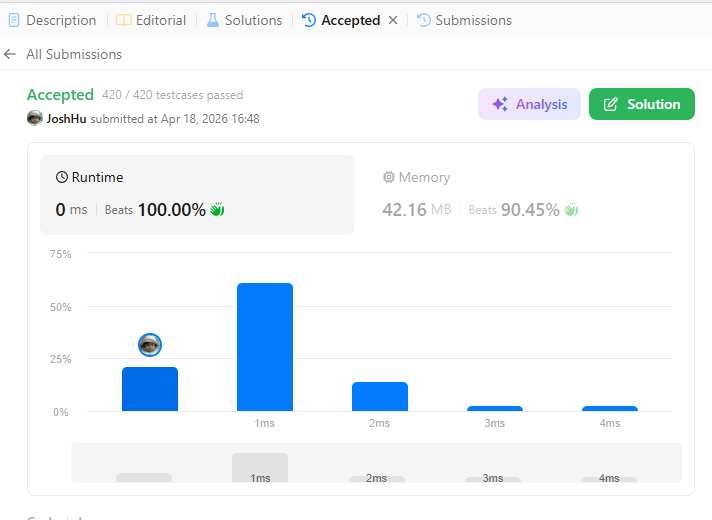
Task: Select the 3ms bar in the chart
Action: (x=495, y=409)
